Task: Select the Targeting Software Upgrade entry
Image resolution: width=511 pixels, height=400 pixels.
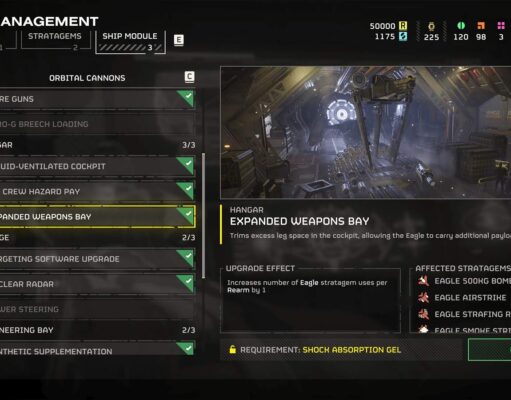Action: click(x=97, y=259)
